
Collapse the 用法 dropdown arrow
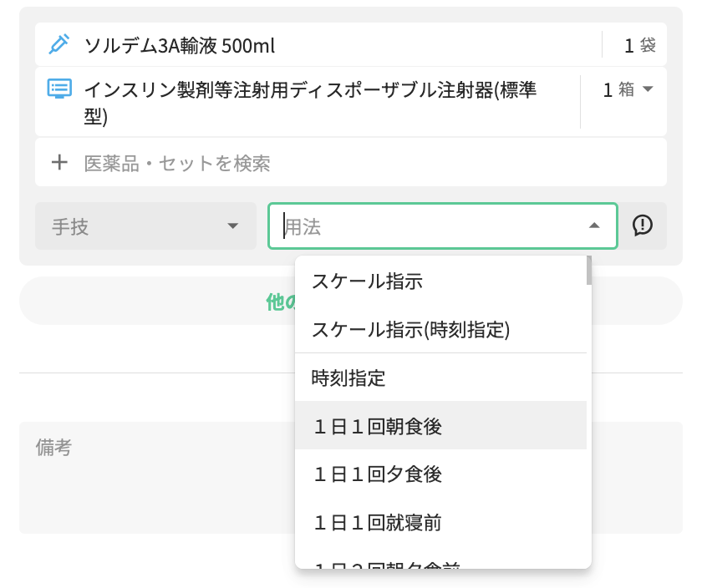click(593, 226)
